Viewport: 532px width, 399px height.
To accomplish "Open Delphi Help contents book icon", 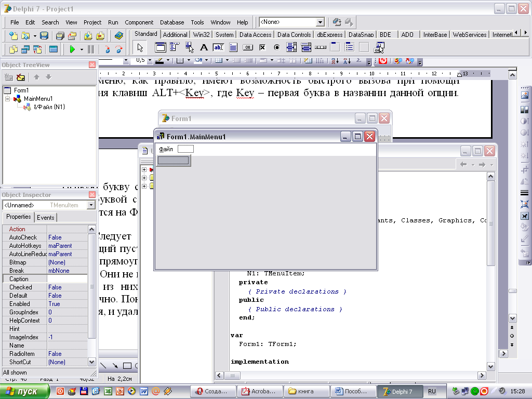I will pos(119,36).
